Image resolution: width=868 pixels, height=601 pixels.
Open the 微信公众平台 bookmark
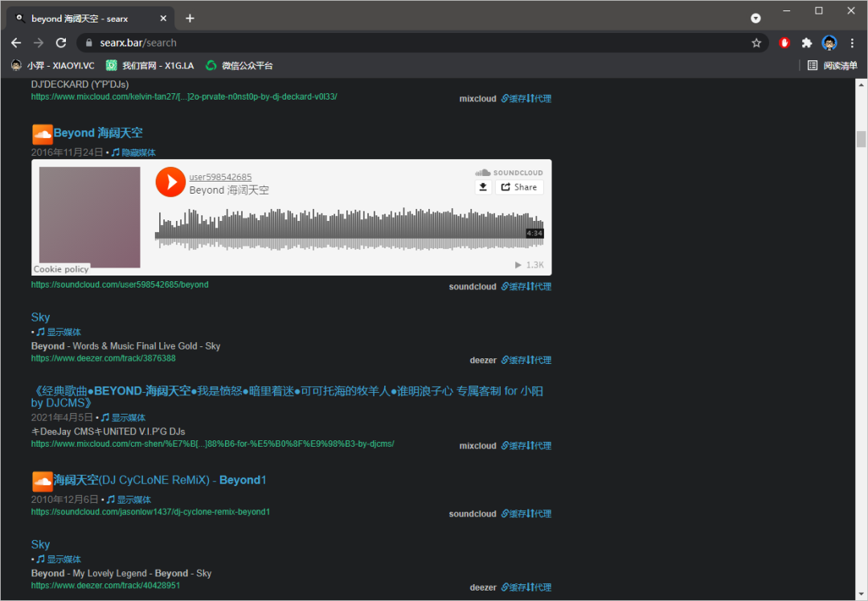tap(240, 66)
